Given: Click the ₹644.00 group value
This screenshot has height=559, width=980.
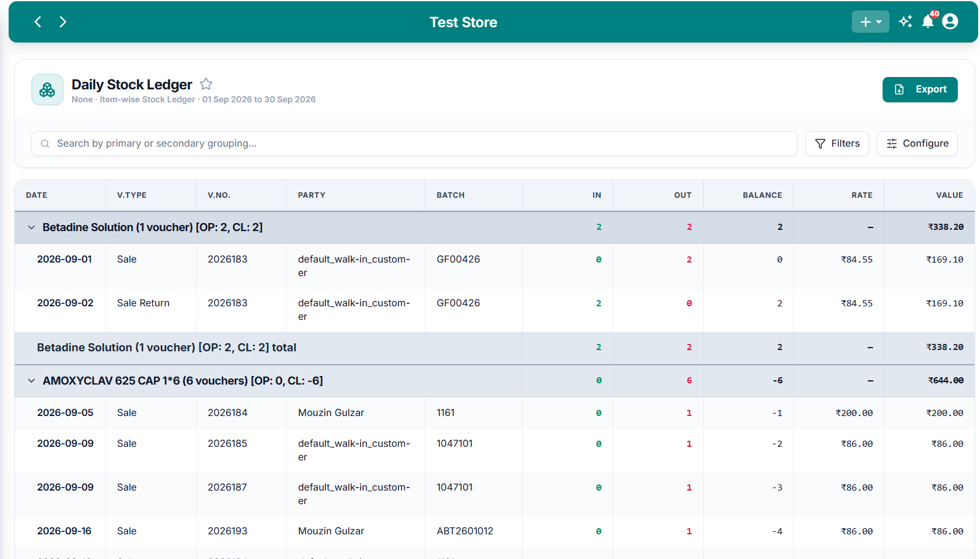Looking at the screenshot, I should [x=946, y=381].
